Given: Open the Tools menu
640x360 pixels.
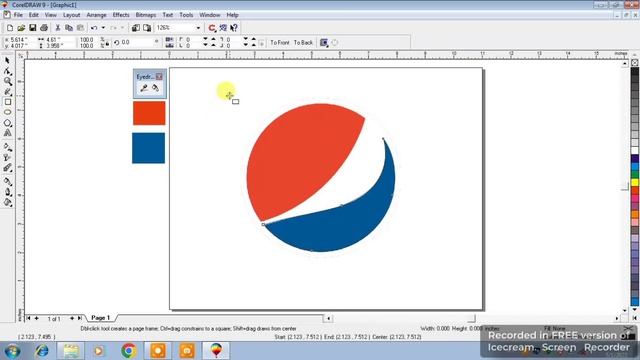Looking at the screenshot, I should [186, 15].
